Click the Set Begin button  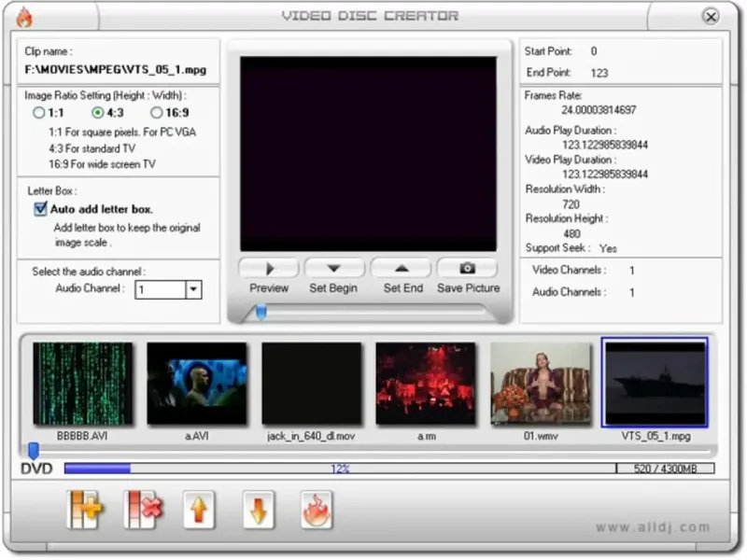click(334, 269)
